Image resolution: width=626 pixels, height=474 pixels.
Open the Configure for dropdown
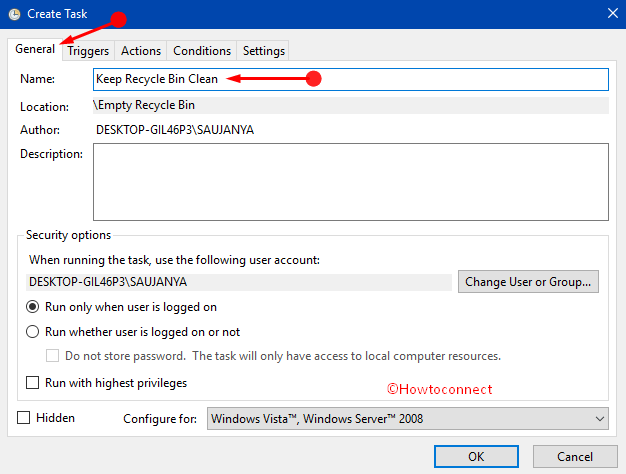pyautogui.click(x=408, y=418)
